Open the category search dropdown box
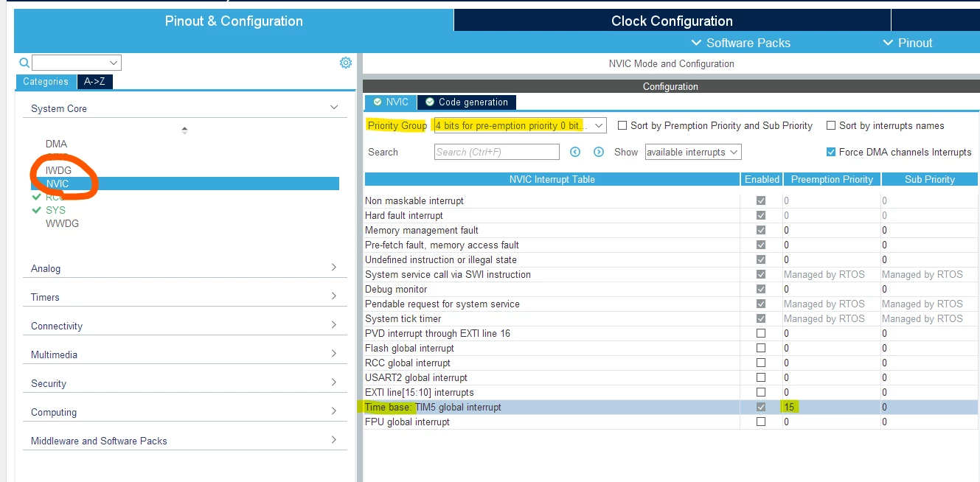Viewport: 980px width, 482px height. [77, 63]
